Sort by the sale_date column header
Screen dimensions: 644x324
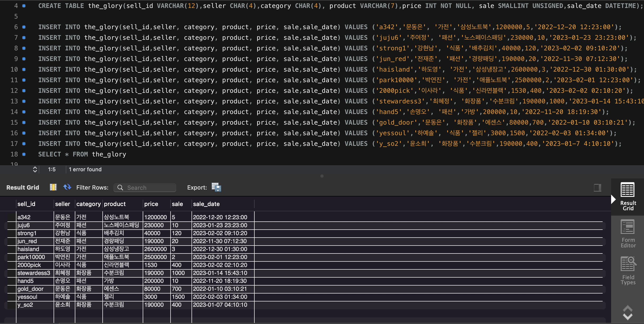223,204
